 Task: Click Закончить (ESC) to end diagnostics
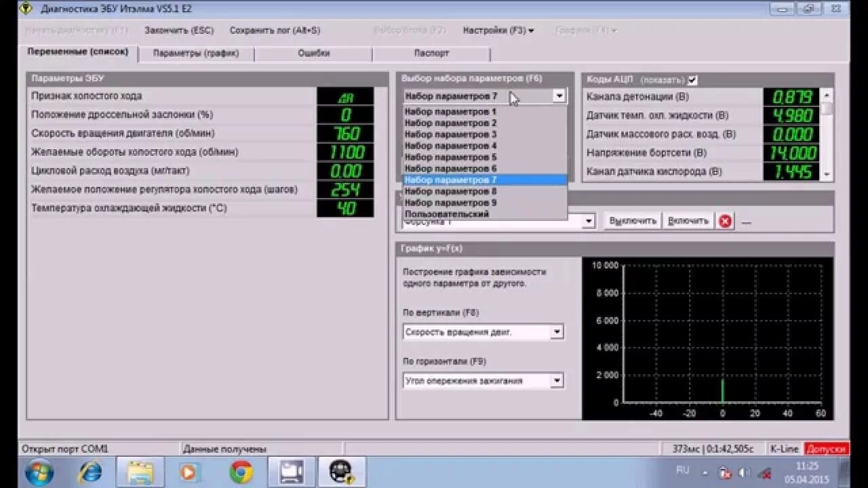(x=179, y=30)
